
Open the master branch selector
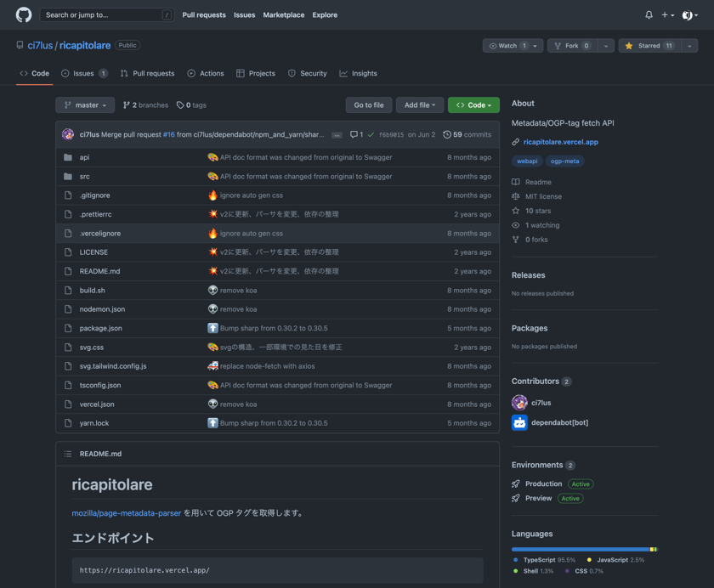click(x=85, y=105)
